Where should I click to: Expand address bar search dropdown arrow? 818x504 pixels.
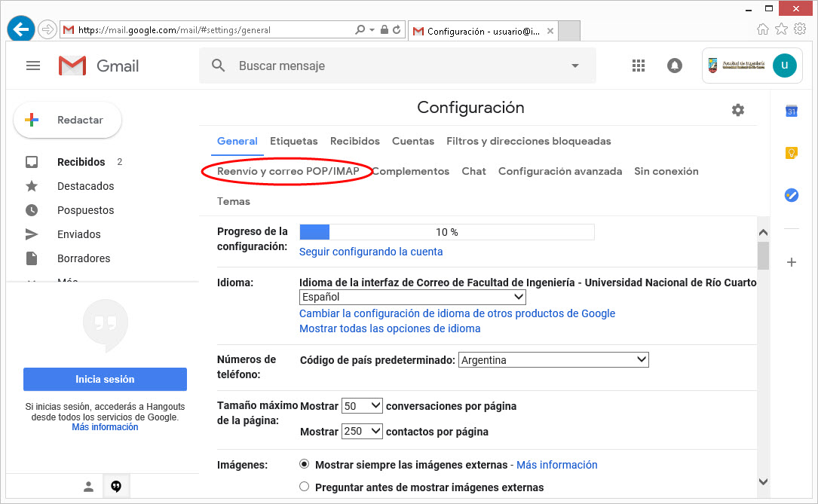372,29
